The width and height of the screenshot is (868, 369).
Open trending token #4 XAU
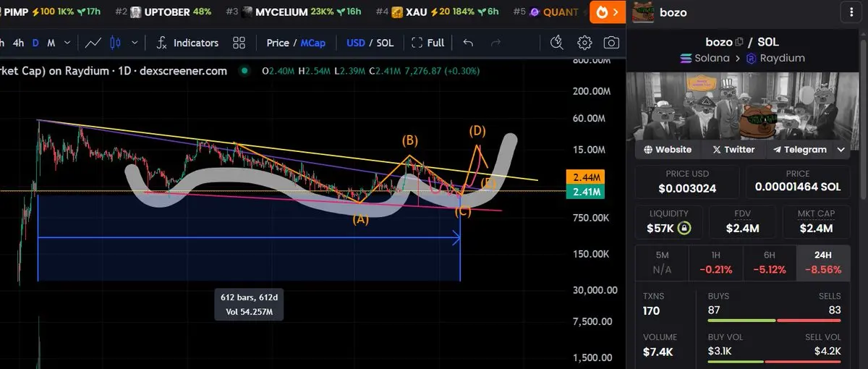click(x=437, y=12)
